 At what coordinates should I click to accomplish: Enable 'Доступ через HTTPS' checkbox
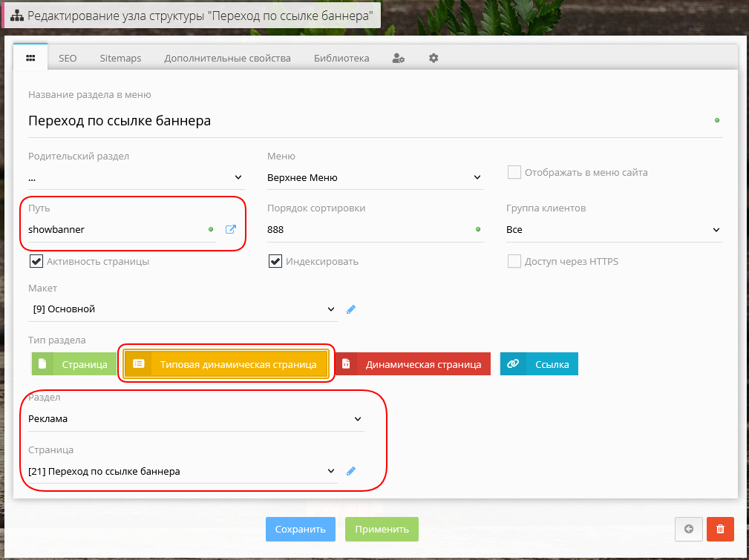click(x=514, y=261)
